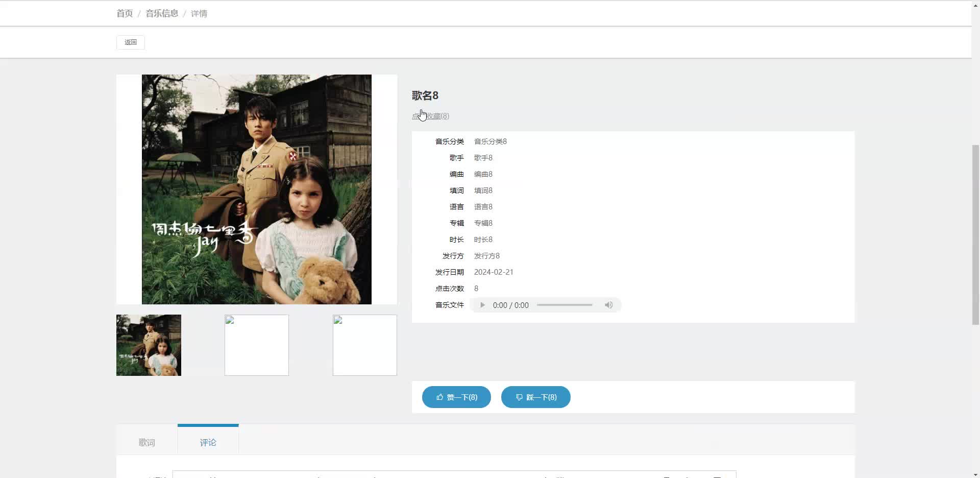Select the value 专辑8
Viewport: 980px width, 478px height.
point(483,223)
